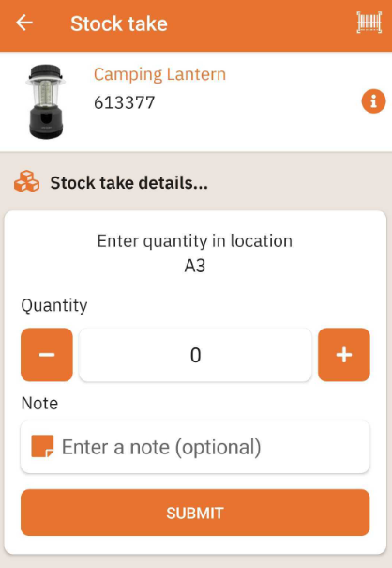Select the product code 613377
Viewport: 392px width, 568px height.
pyautogui.click(x=124, y=102)
